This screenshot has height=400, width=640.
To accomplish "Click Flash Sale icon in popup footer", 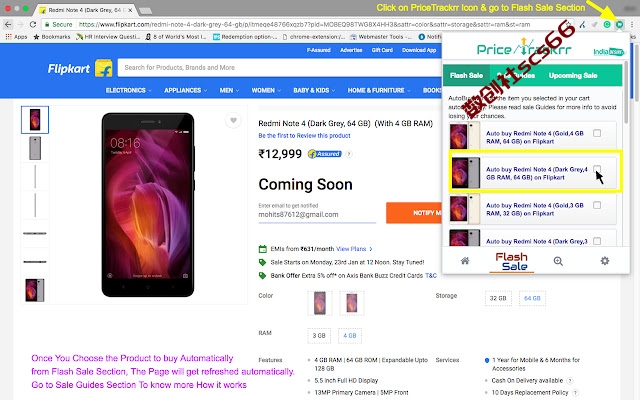I will tap(511, 262).
